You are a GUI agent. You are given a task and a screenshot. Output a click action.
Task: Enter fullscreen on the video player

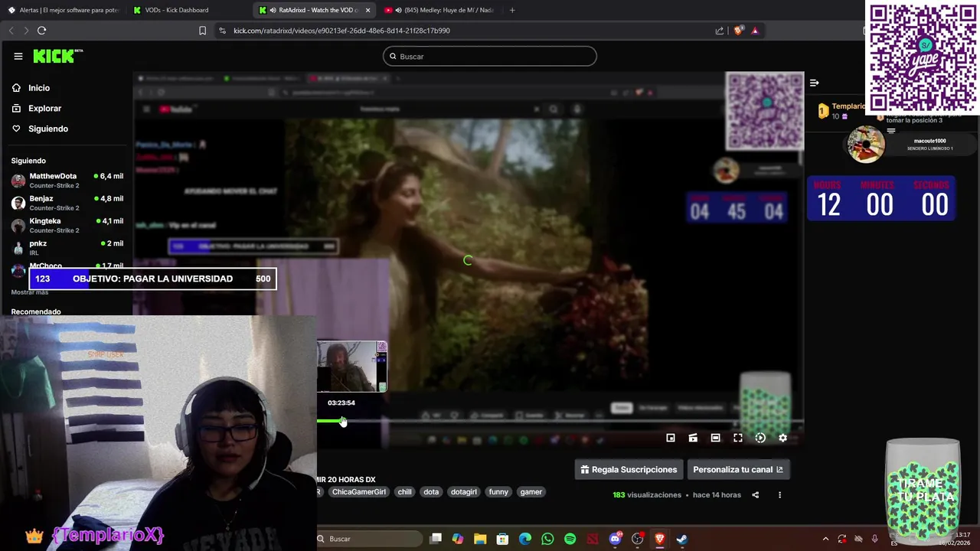click(x=738, y=438)
